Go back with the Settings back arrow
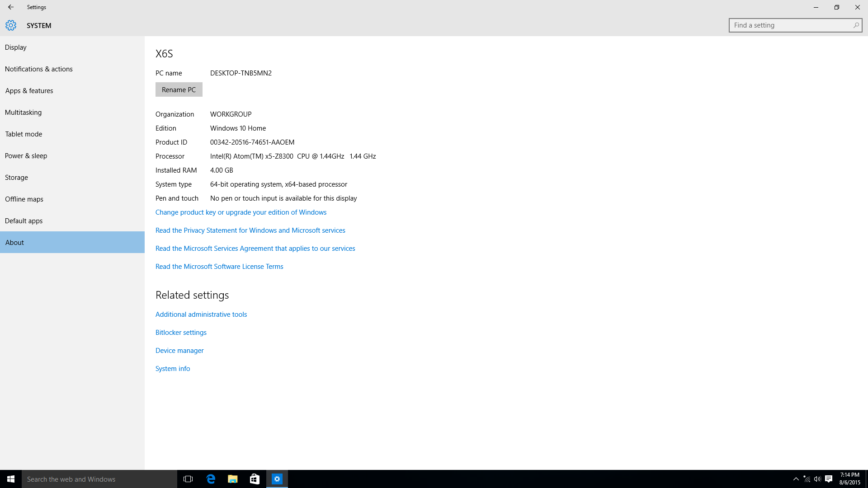 coord(11,7)
